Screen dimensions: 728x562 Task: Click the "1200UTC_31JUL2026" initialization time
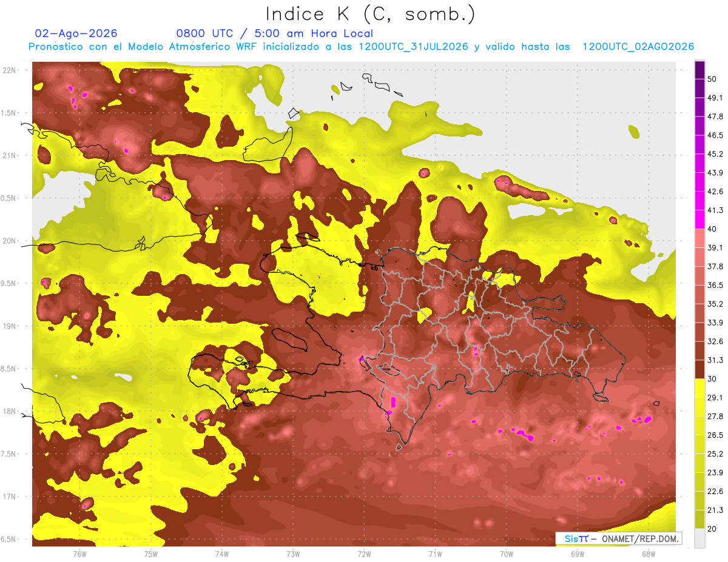coord(413,47)
